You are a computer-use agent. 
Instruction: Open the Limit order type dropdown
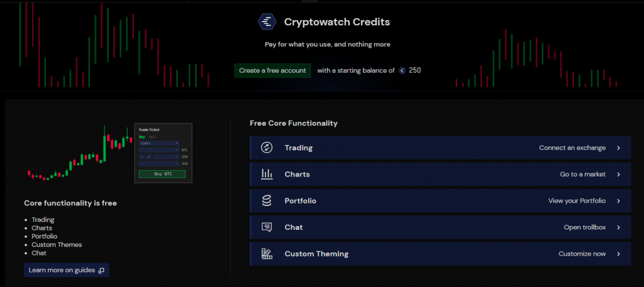(159, 143)
